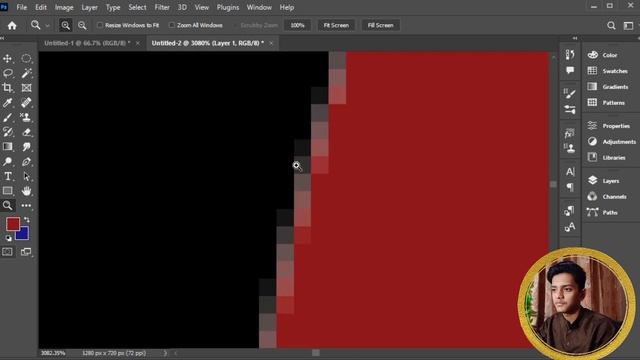The width and height of the screenshot is (640, 360).
Task: Click the horizontal canvas scrollbar thumb
Action: tap(316, 353)
